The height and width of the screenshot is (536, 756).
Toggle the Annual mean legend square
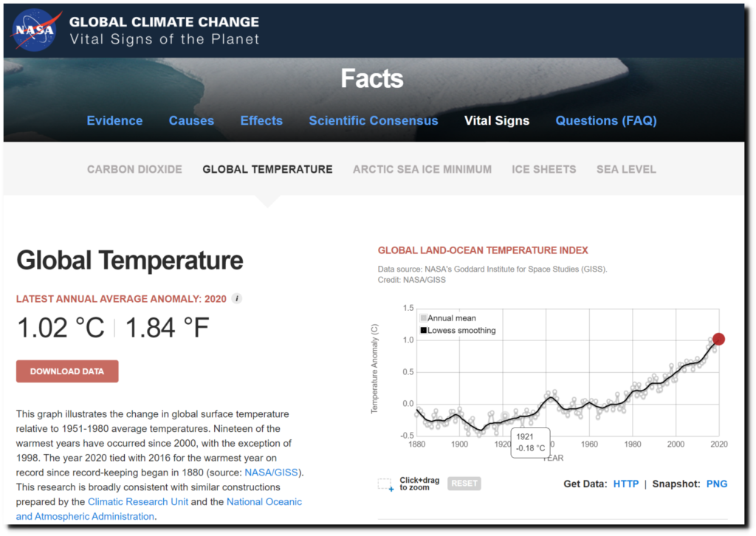(423, 318)
